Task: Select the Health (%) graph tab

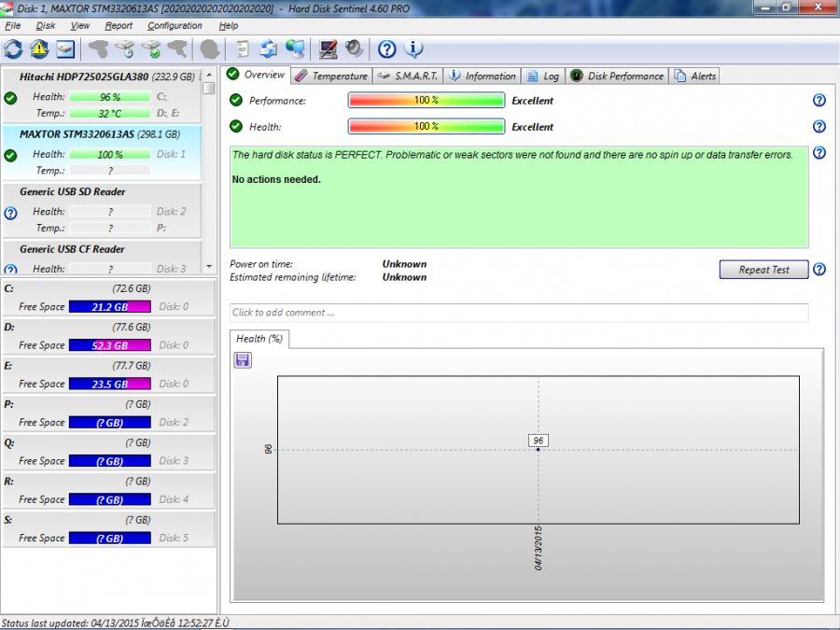Action: tap(259, 339)
